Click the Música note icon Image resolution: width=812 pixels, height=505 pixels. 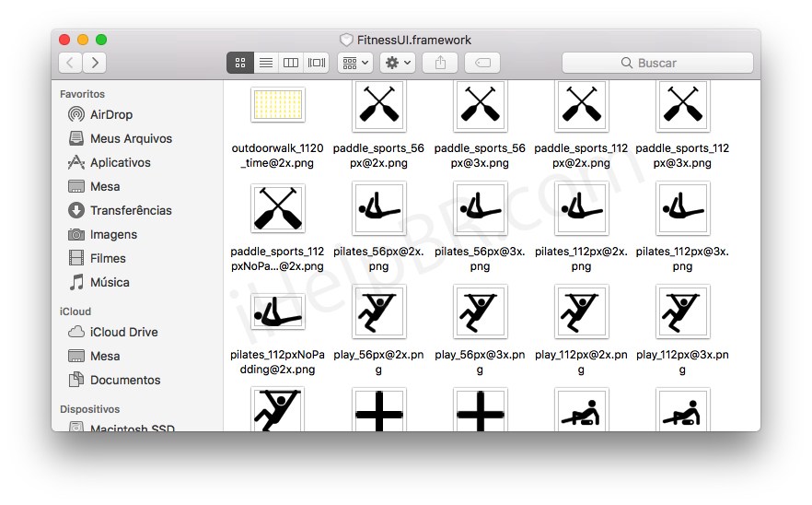pyautogui.click(x=76, y=282)
